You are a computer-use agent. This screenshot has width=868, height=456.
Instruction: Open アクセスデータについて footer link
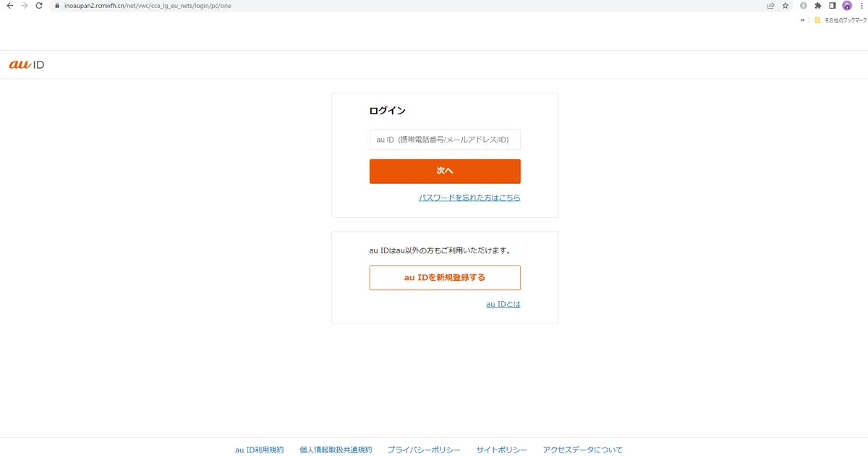pos(583,450)
